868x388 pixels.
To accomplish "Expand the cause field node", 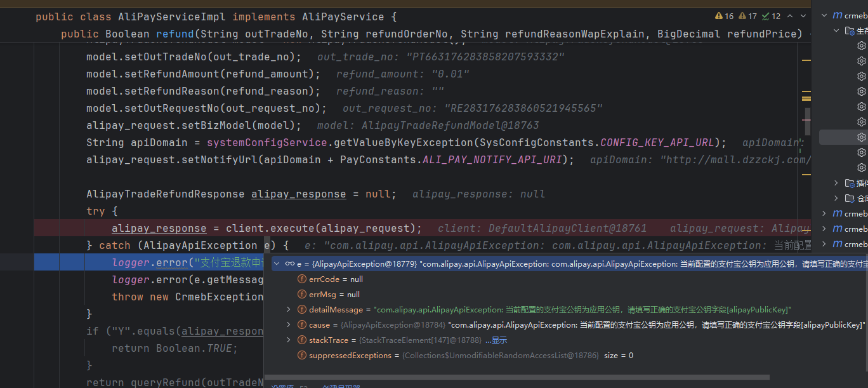I will 289,325.
